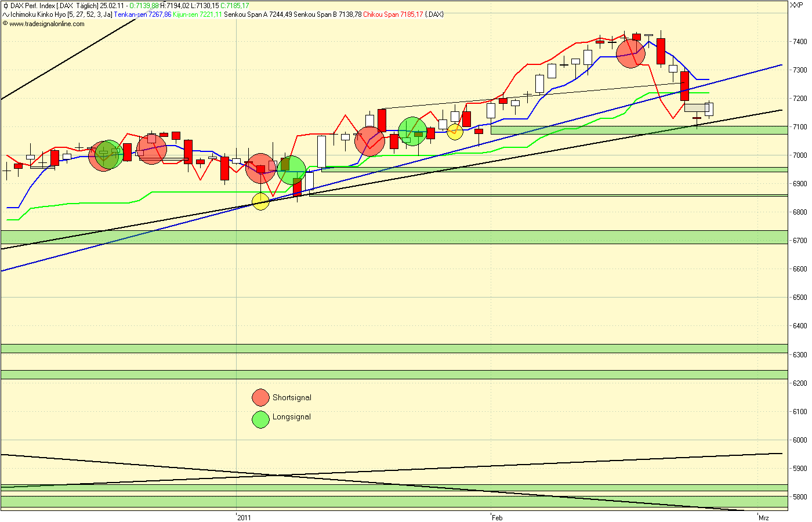Select the yellow signal circle near the trendline crossing
This screenshot has height=522, width=812.
point(260,202)
